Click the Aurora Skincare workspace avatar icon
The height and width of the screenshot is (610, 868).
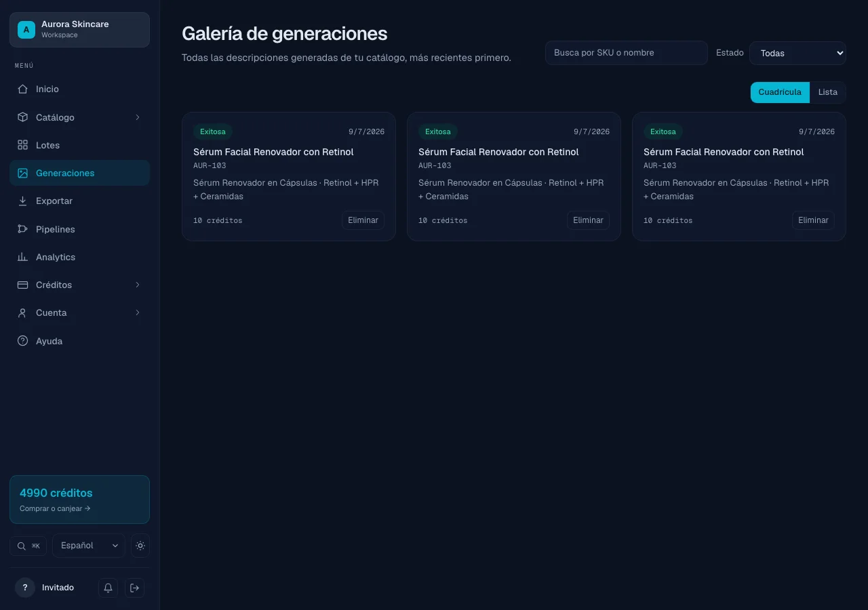click(26, 29)
